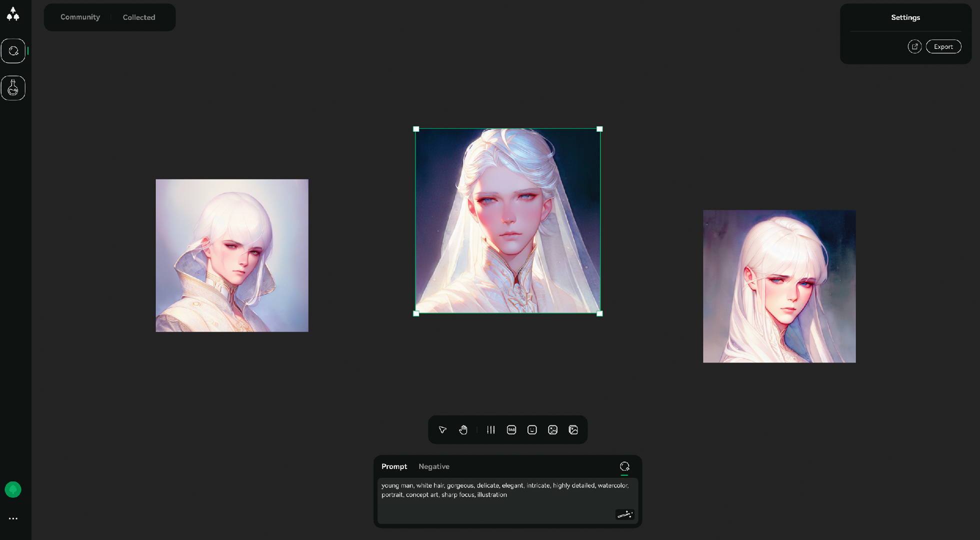Select the face smiley tool
This screenshot has width=980, height=540.
pyautogui.click(x=532, y=430)
